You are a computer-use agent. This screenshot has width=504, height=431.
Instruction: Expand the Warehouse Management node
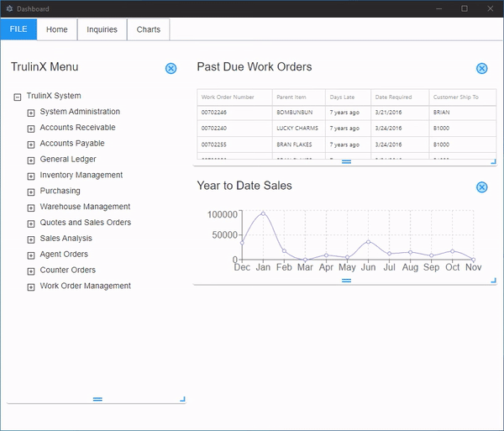point(31,208)
